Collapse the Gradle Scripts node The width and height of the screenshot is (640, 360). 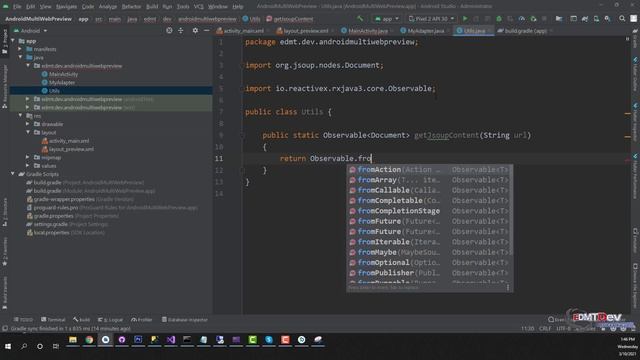pos(13,174)
